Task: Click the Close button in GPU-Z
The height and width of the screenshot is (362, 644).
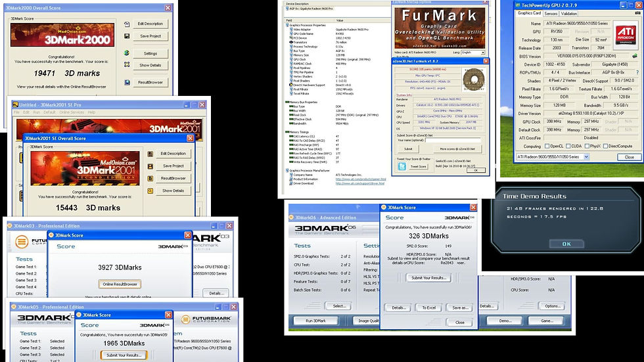Action: [629, 157]
